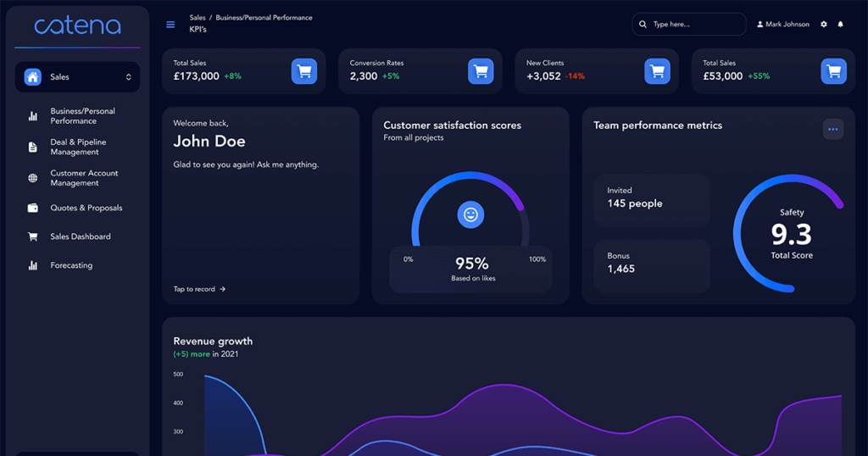868x456 pixels.
Task: Click the wallet icon for Quotes & Proposals
Action: coord(33,208)
